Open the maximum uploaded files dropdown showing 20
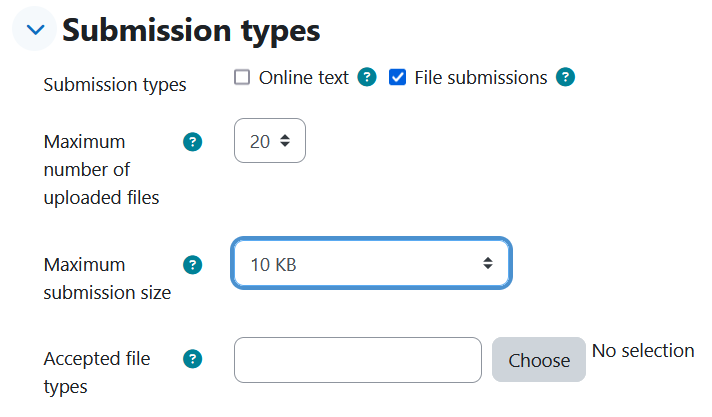The height and width of the screenshot is (417, 712). point(270,141)
